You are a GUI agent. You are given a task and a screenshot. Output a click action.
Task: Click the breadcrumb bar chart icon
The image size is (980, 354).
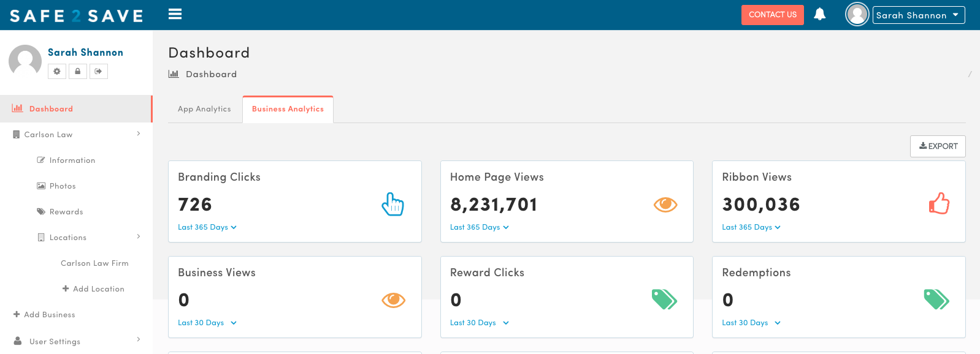click(x=174, y=74)
